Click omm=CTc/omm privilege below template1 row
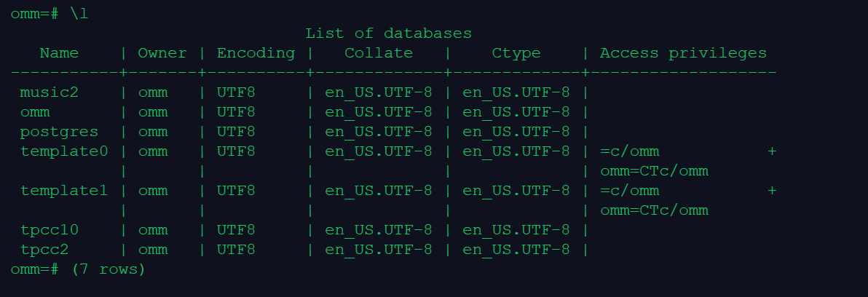The width and height of the screenshot is (868, 297). (654, 210)
